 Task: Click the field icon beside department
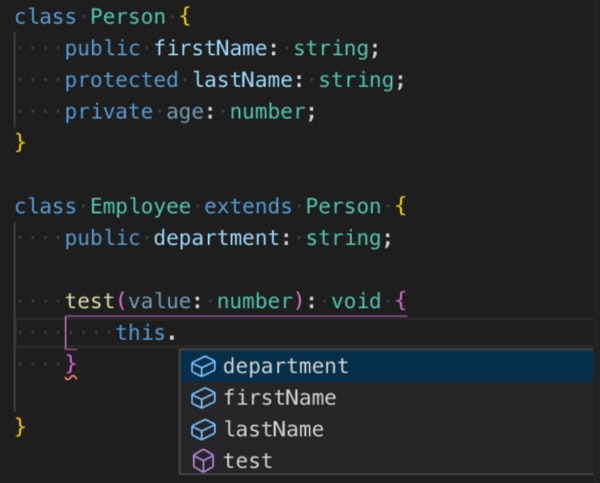click(203, 366)
